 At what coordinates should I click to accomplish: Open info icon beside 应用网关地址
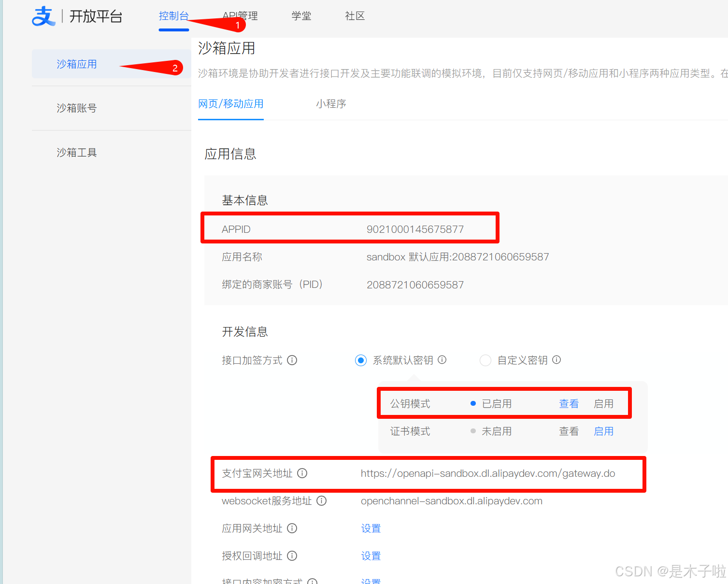tap(292, 528)
